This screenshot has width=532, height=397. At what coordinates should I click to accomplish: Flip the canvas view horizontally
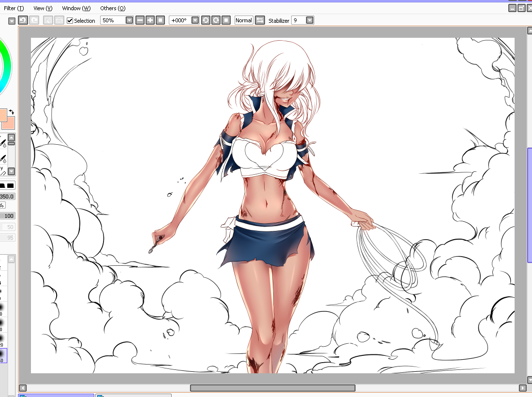(260, 20)
